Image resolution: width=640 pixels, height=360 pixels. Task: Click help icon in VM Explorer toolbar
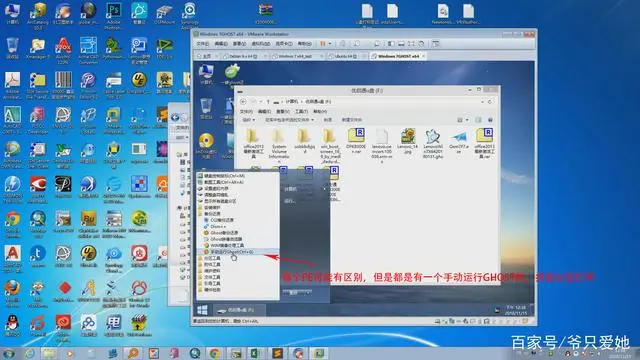(490, 120)
